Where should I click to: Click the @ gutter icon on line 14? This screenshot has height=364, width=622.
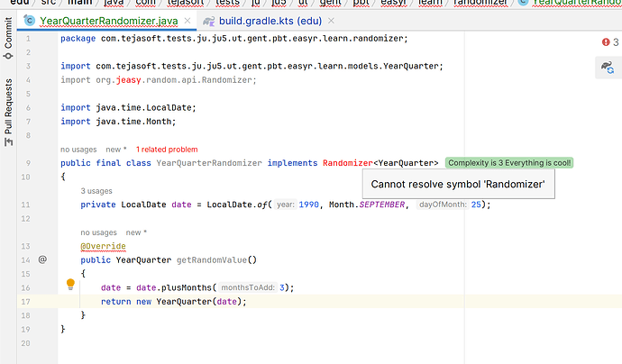42,259
